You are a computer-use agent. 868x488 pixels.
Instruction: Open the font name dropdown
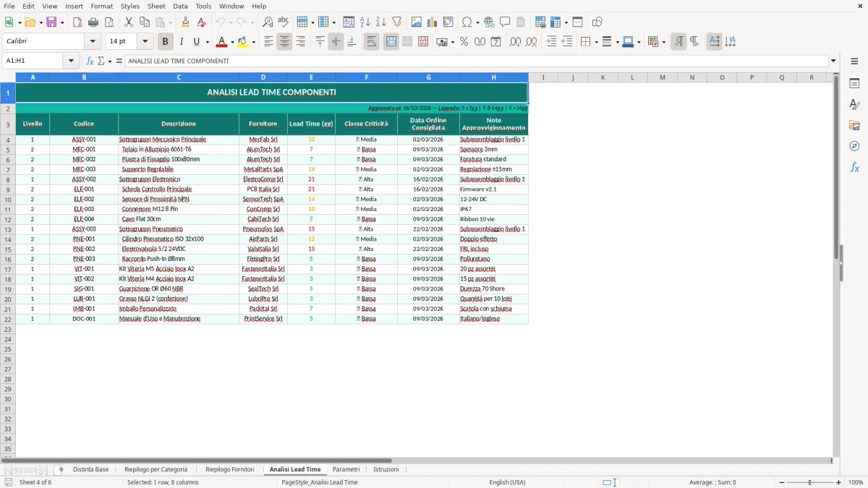tap(93, 42)
